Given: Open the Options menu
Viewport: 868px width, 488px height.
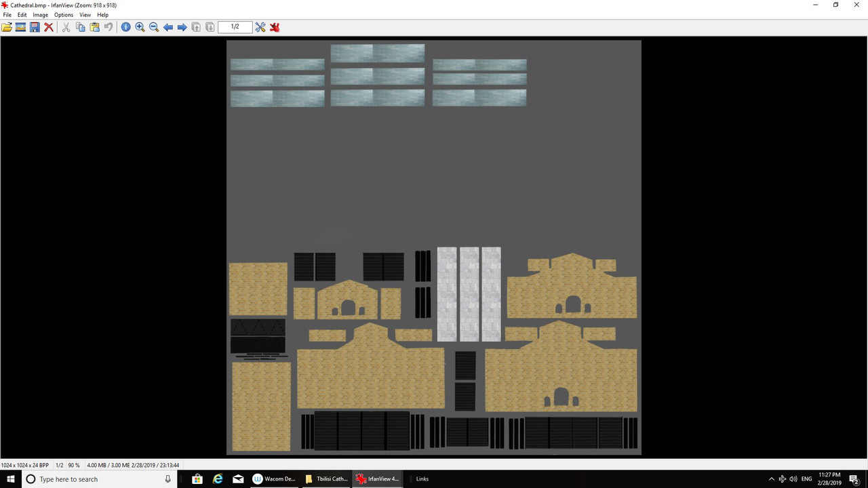Looking at the screenshot, I should (64, 15).
